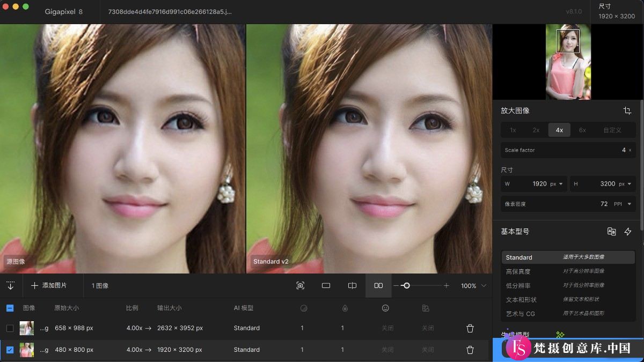Click the Standard model cell in 480 × 800 row
Image resolution: width=644 pixels, height=362 pixels.
(246, 350)
